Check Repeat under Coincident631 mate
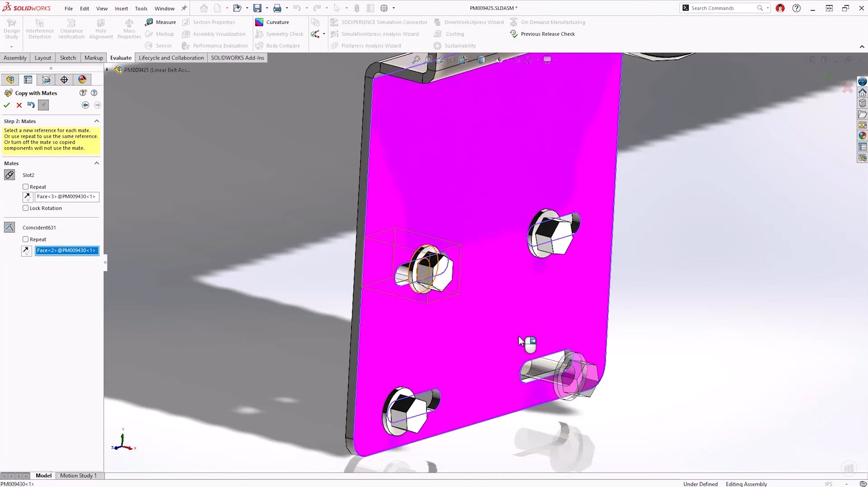 pyautogui.click(x=26, y=239)
